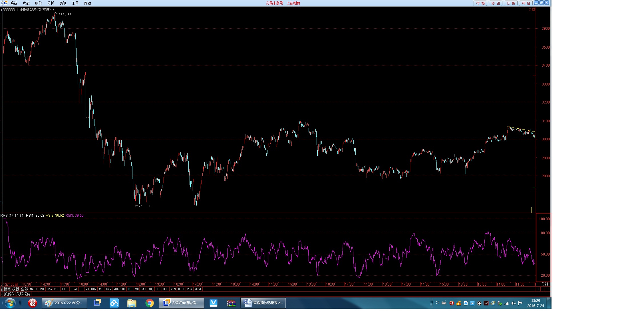
Task: Launch Google Chrome from taskbar
Action: [x=149, y=303]
